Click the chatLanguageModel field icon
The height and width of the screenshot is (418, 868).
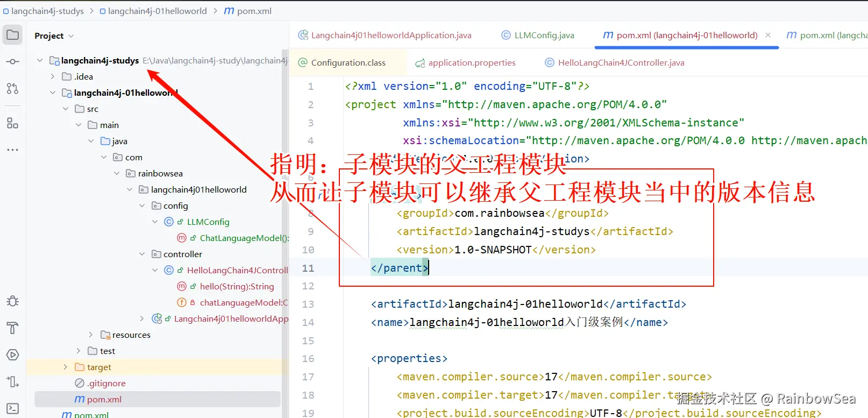point(182,302)
